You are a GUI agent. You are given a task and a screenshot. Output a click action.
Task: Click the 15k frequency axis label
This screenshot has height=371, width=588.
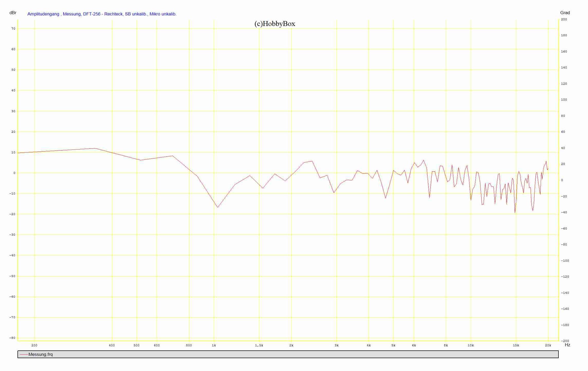click(516, 345)
